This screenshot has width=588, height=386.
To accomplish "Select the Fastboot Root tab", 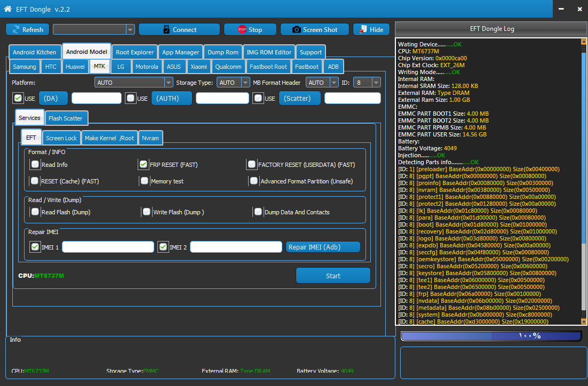I will pyautogui.click(x=268, y=66).
